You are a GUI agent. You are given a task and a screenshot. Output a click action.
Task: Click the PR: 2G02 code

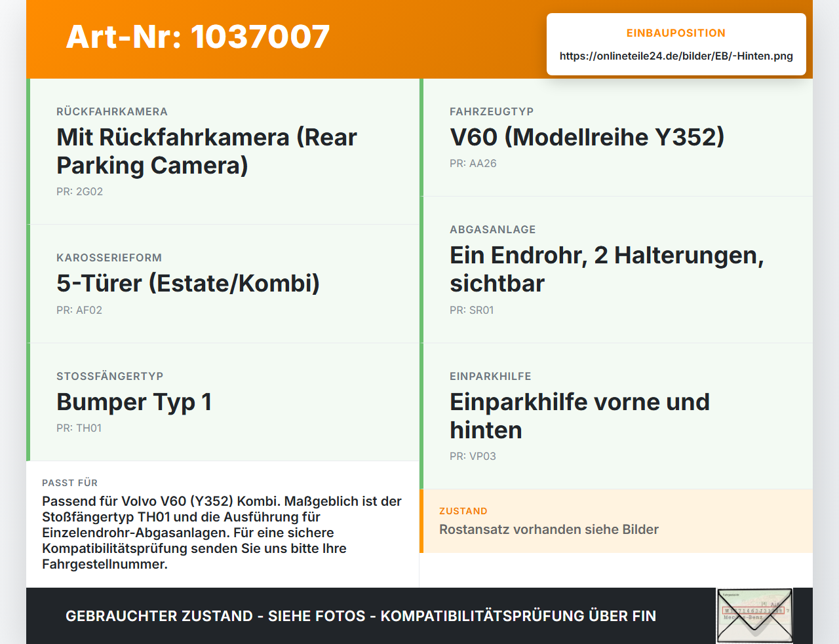tap(79, 192)
